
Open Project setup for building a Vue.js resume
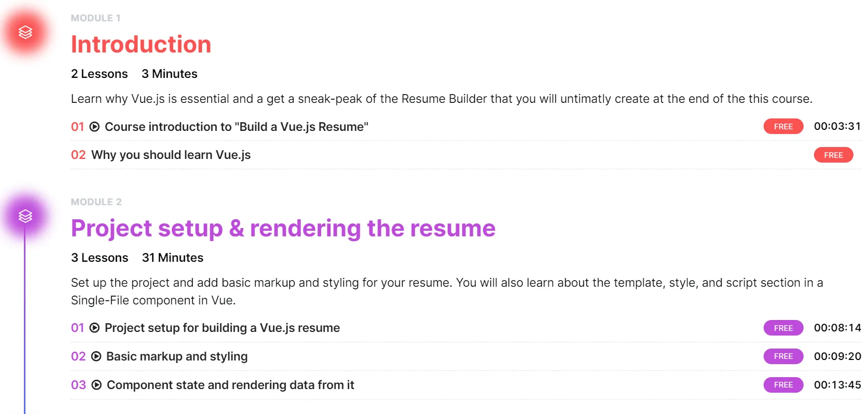coord(222,328)
